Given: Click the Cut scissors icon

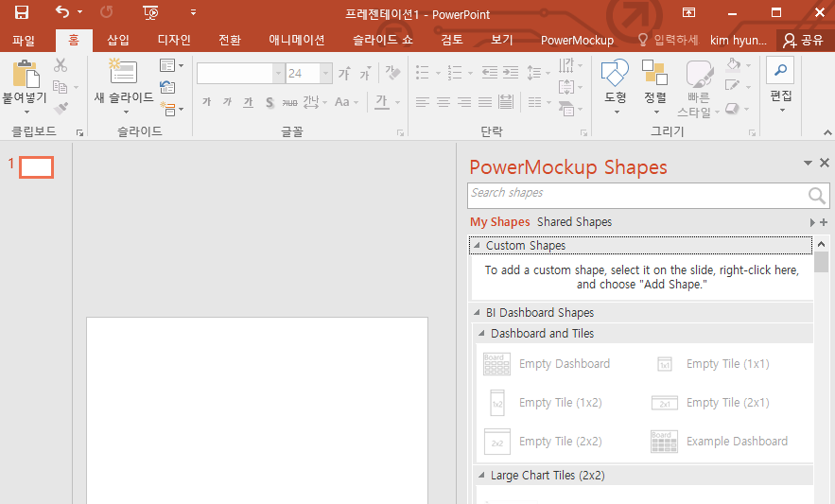Looking at the screenshot, I should coord(61,65).
